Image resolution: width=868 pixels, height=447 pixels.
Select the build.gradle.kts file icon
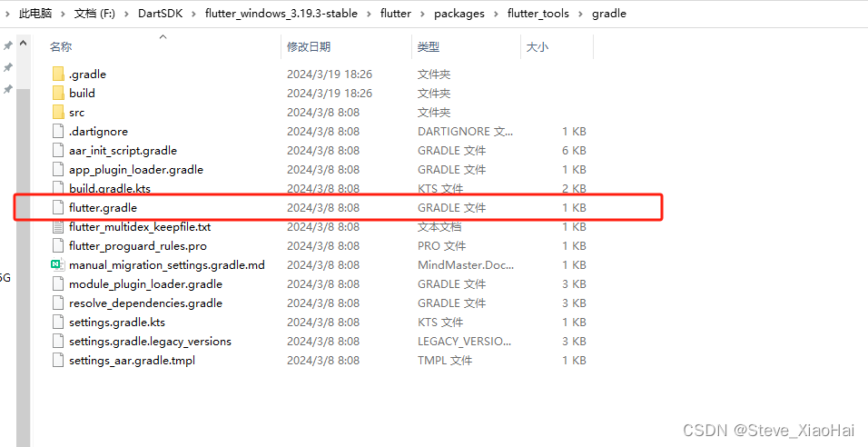58,188
